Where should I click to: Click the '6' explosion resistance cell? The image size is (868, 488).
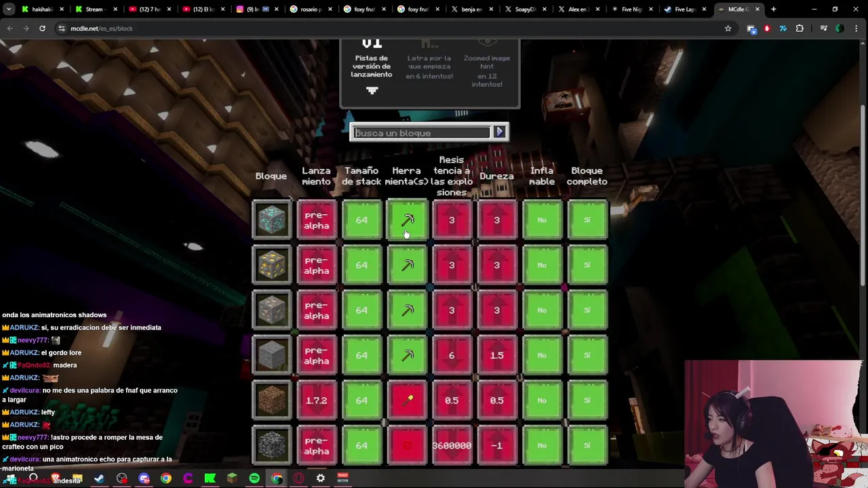[452, 355]
